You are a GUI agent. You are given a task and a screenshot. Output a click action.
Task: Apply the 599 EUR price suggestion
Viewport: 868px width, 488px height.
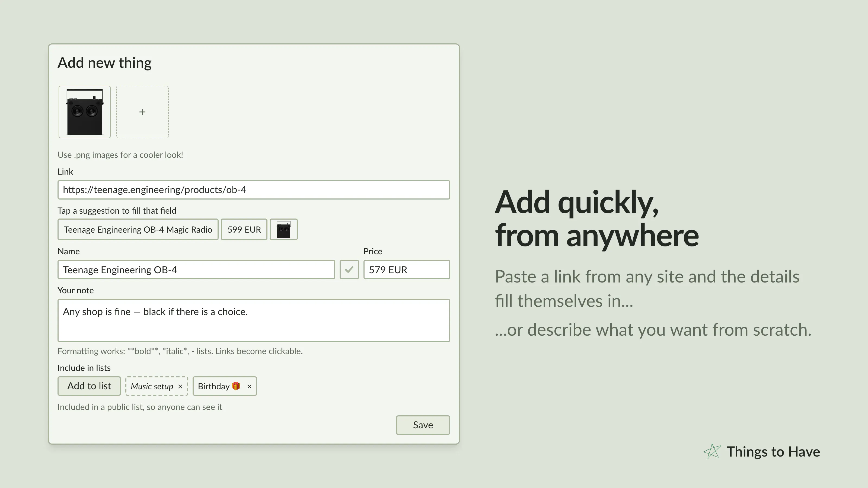pos(244,229)
